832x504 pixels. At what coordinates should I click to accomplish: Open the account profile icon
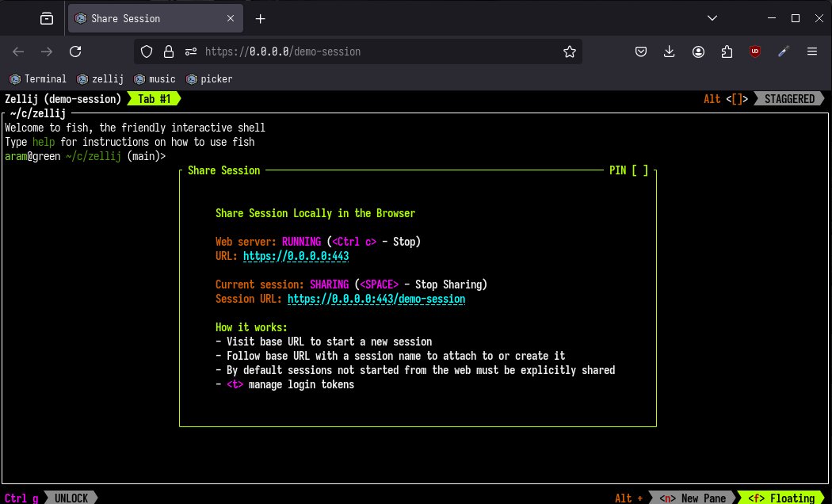pos(698,52)
